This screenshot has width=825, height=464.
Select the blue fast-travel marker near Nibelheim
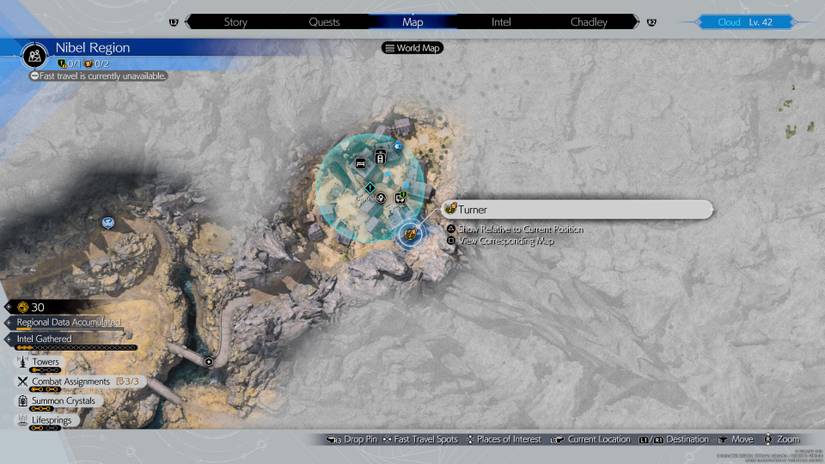(x=397, y=146)
